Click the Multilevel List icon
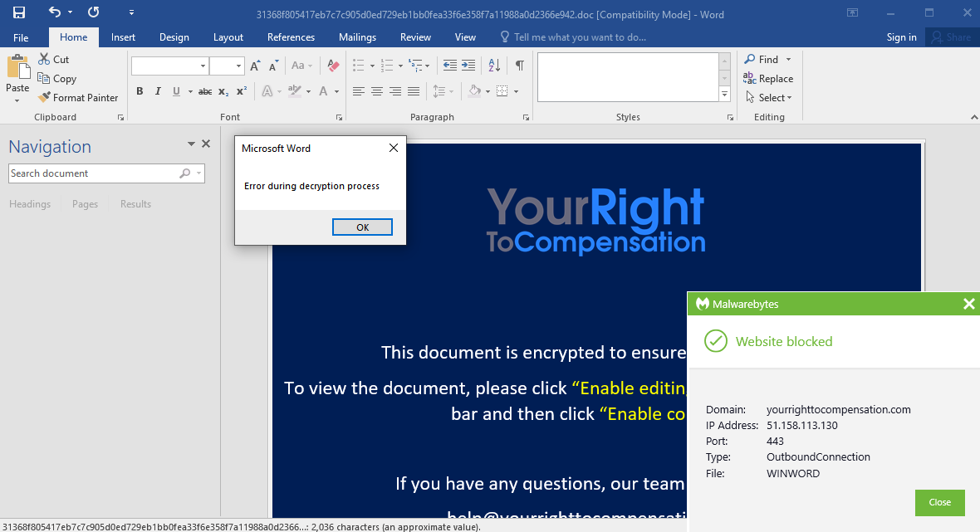This screenshot has width=980, height=532. (415, 66)
